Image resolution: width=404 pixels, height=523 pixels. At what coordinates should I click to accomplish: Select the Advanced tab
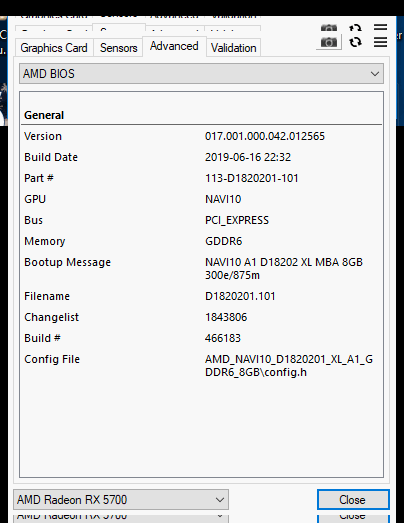click(174, 46)
